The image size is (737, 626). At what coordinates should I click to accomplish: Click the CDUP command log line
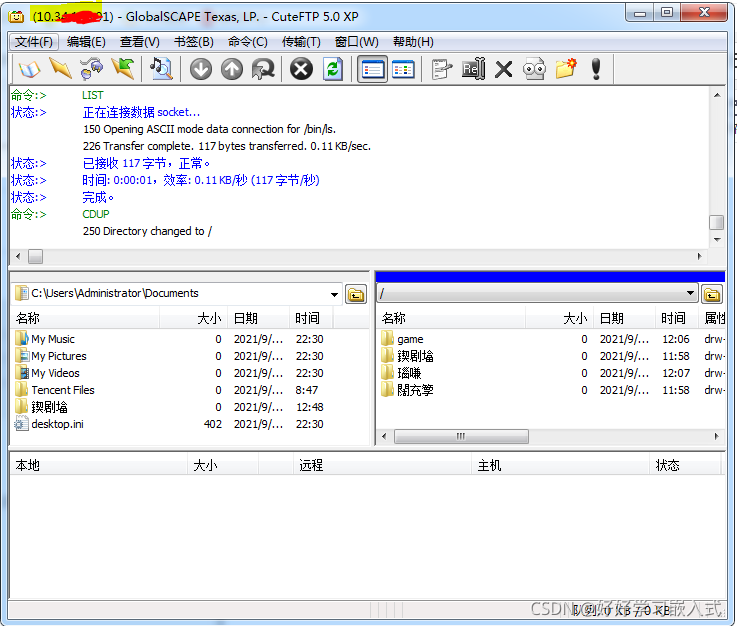96,214
